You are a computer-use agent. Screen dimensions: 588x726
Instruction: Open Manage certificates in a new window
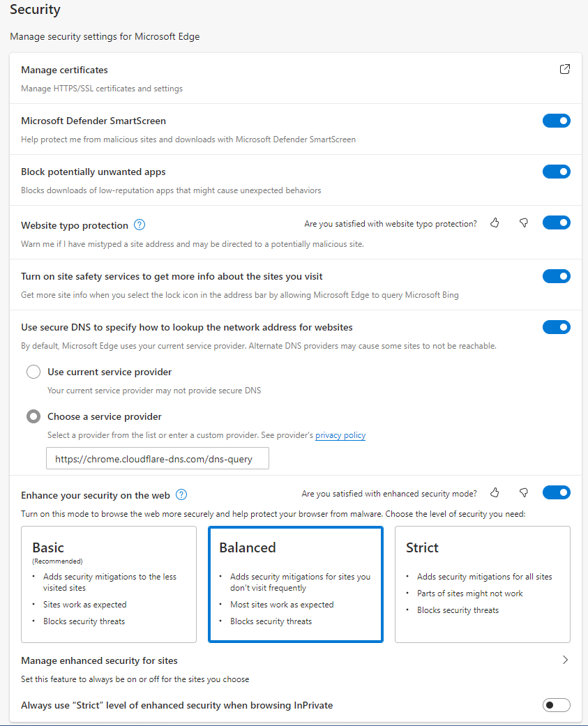click(564, 69)
